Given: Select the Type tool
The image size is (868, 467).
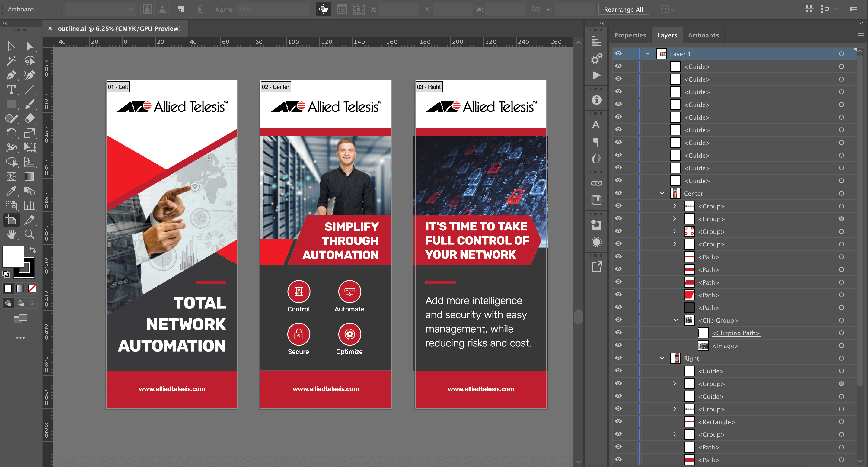Looking at the screenshot, I should [x=11, y=90].
